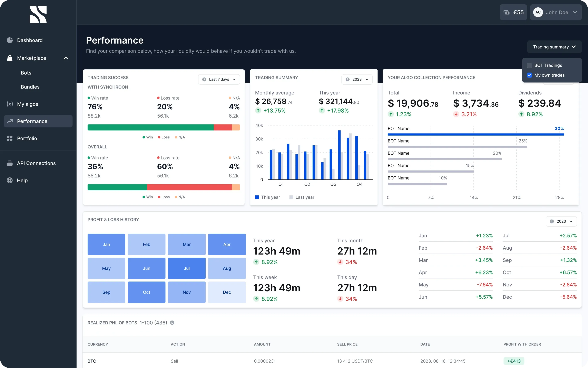Click the top BOT Name 30% bar
The image size is (588, 368).
(x=476, y=134)
